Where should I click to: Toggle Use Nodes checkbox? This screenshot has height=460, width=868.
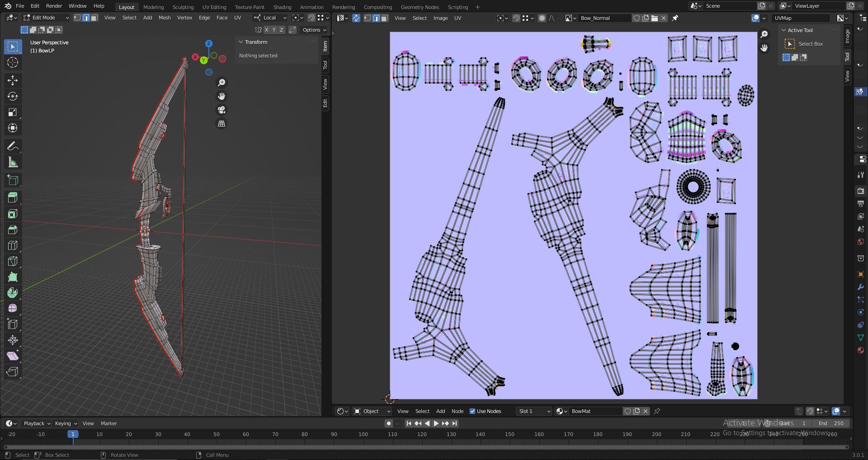click(x=472, y=411)
